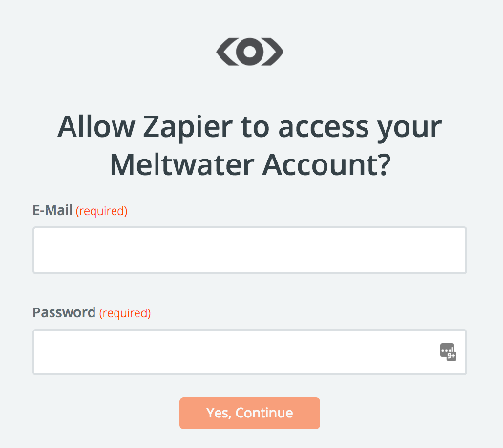Focus the E-Mail input field
The height and width of the screenshot is (448, 503).
(x=249, y=250)
